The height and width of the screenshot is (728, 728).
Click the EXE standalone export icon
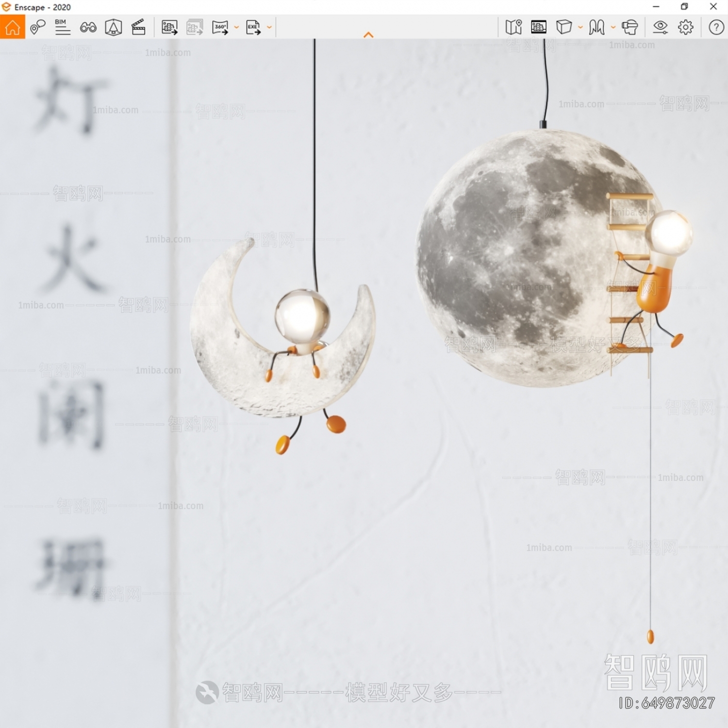pyautogui.click(x=253, y=27)
